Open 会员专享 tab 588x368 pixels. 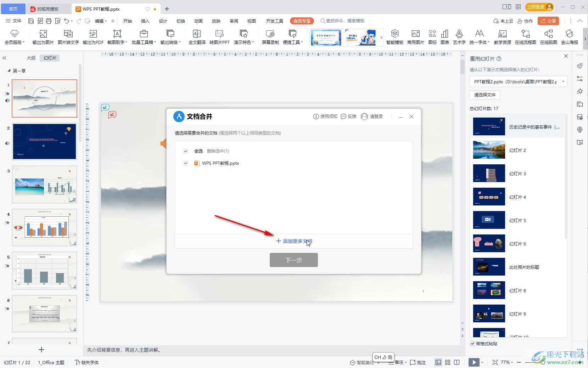click(x=302, y=21)
